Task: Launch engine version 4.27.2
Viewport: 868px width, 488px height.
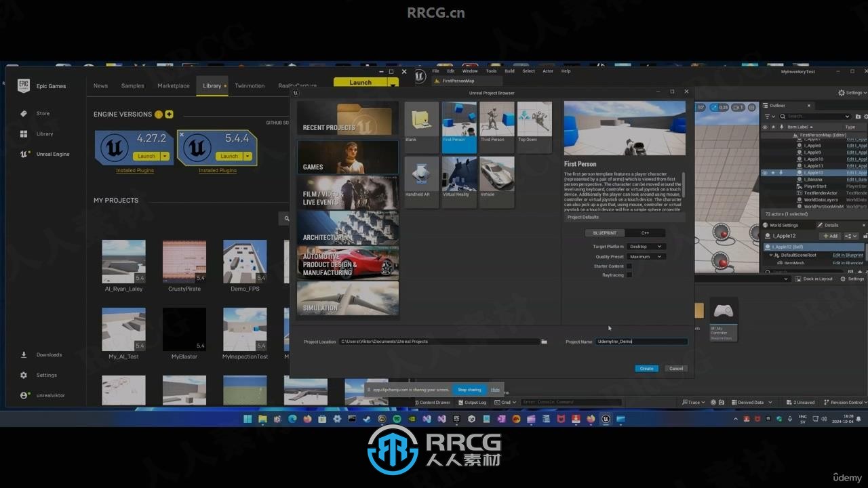Action: click(146, 157)
